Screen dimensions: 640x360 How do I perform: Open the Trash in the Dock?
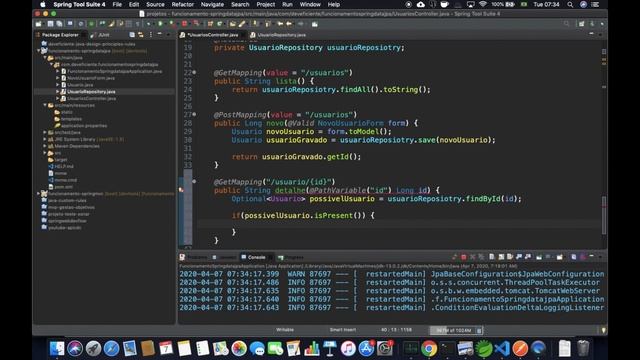pos(584,349)
